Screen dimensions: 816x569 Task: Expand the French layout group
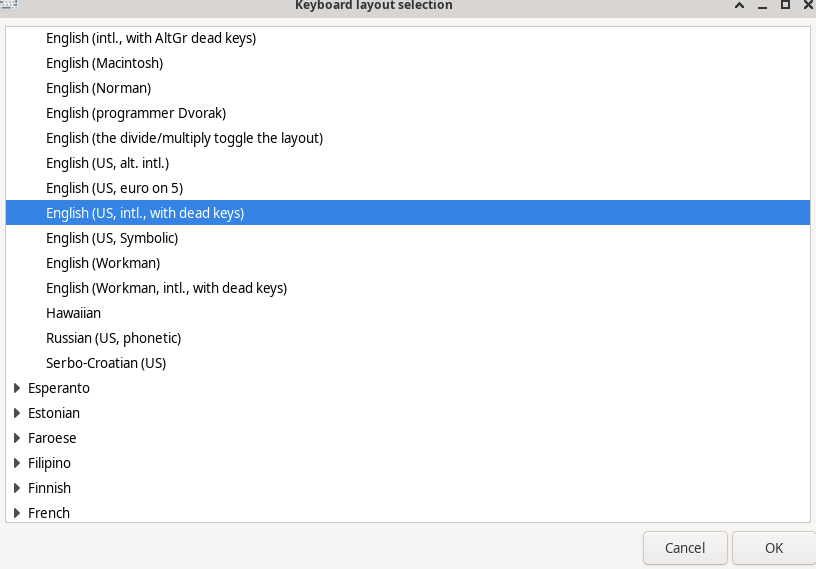17,513
